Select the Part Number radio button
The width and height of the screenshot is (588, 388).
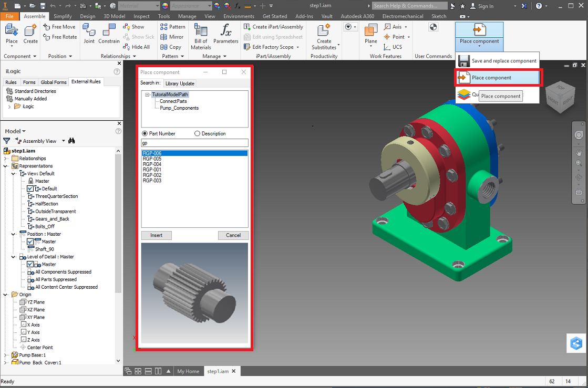pos(145,134)
